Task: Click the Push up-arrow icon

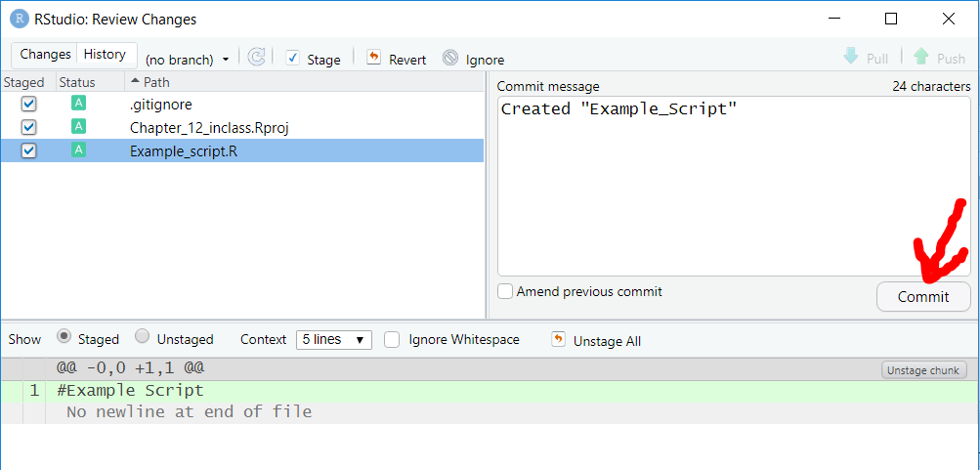Action: coord(921,57)
